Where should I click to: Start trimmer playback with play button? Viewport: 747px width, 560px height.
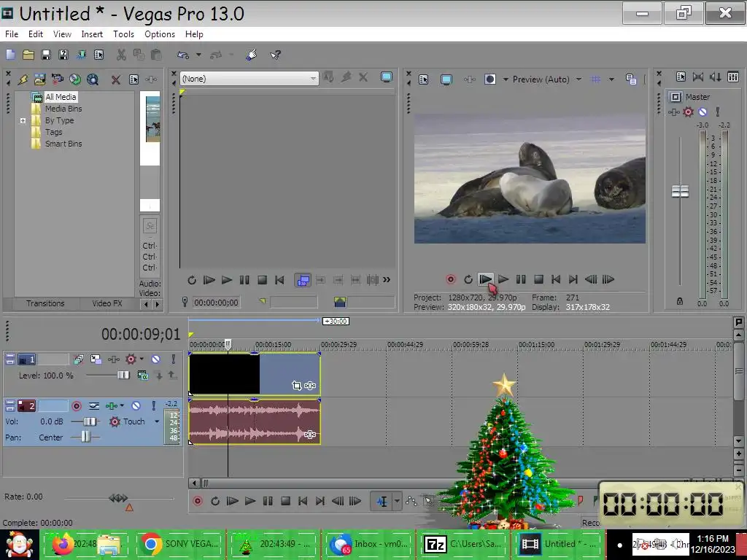coord(227,280)
